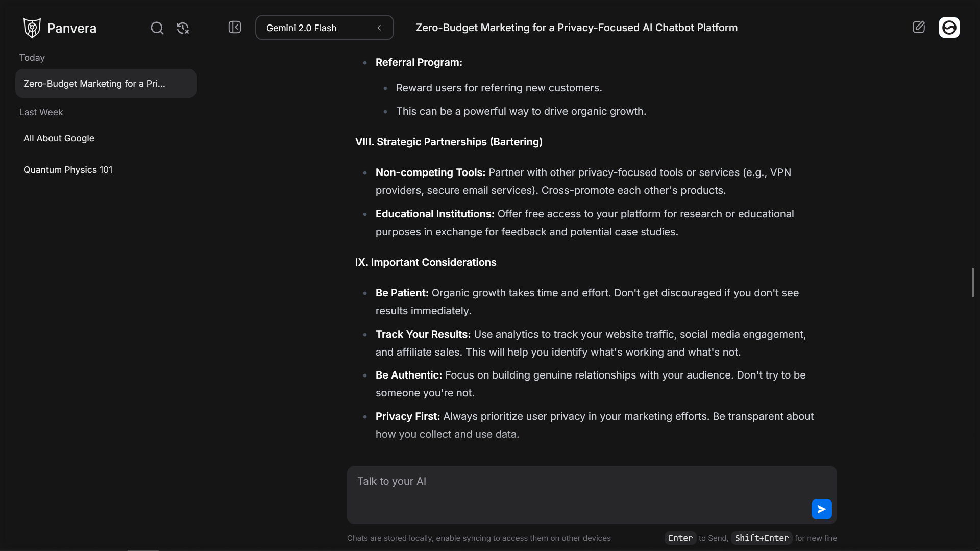This screenshot has width=980, height=551.
Task: Click the Panvera brand name
Action: pyautogui.click(x=71, y=28)
